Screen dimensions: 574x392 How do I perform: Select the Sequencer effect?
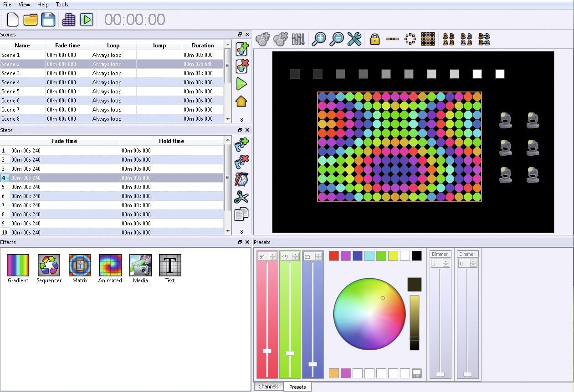pyautogui.click(x=49, y=265)
